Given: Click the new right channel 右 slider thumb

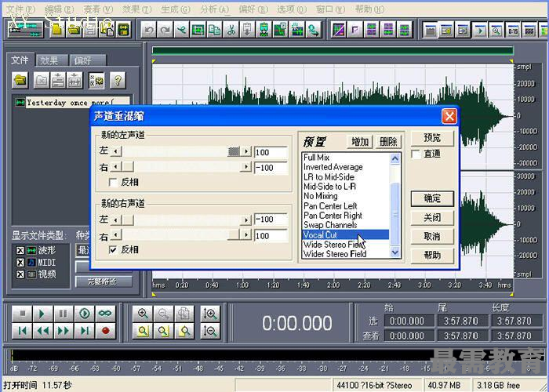Looking at the screenshot, I should tap(234, 234).
